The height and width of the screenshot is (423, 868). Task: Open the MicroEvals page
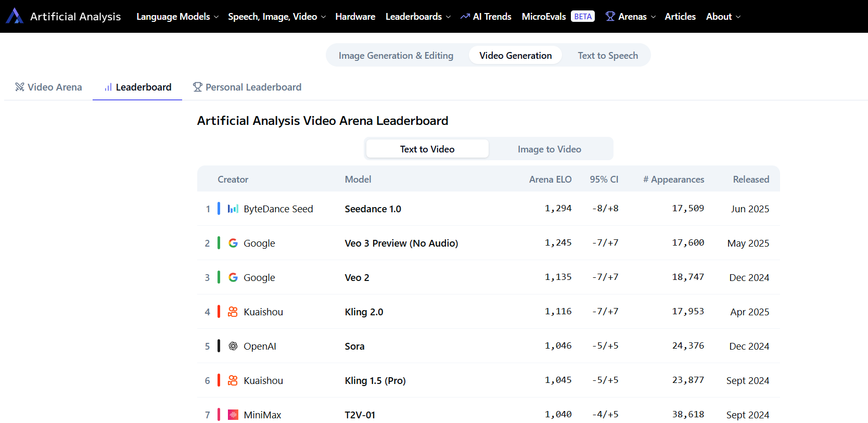tap(544, 17)
